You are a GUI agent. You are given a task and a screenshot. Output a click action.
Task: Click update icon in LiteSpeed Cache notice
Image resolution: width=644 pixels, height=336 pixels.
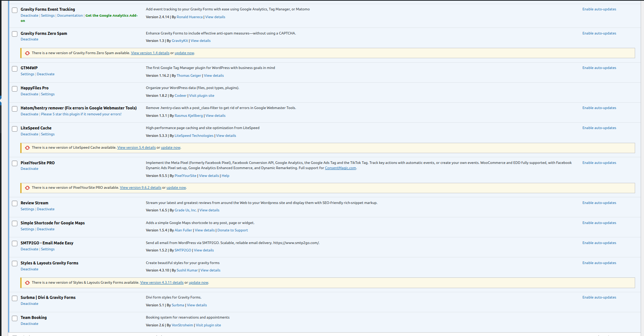[x=27, y=148]
